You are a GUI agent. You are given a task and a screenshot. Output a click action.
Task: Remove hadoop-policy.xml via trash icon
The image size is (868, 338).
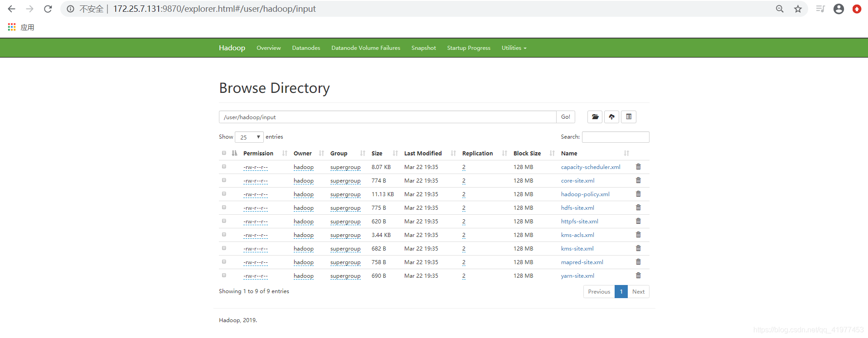638,194
